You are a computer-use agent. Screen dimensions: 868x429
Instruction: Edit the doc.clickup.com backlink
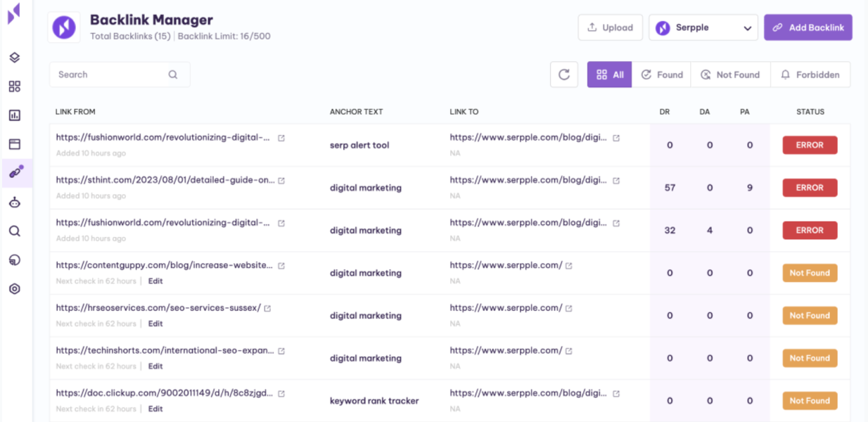point(155,409)
